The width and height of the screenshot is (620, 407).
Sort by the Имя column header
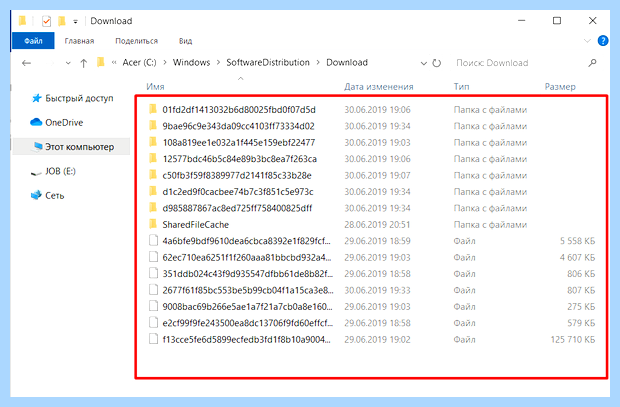point(155,87)
